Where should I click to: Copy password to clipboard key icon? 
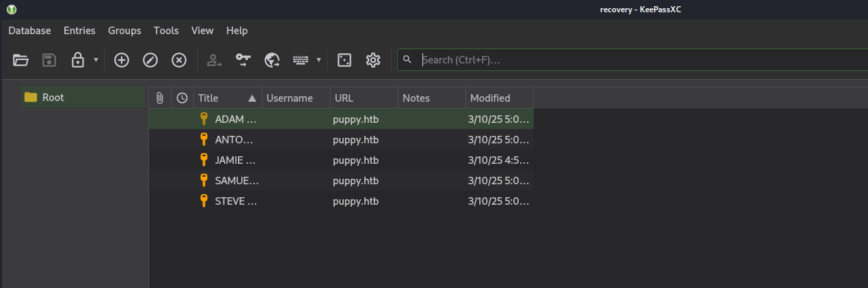coord(243,60)
